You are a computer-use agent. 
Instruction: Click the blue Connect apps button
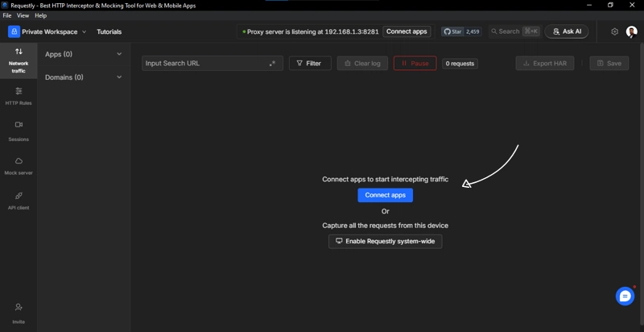click(385, 195)
